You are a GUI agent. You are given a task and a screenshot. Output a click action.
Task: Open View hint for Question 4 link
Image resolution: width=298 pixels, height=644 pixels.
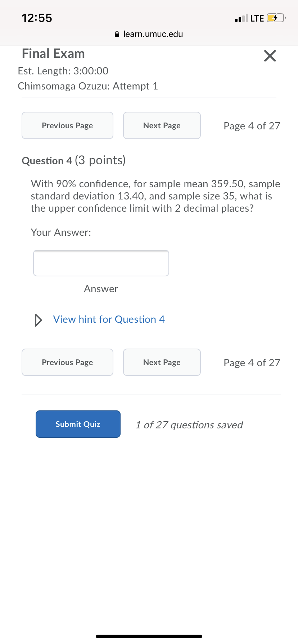[109, 319]
